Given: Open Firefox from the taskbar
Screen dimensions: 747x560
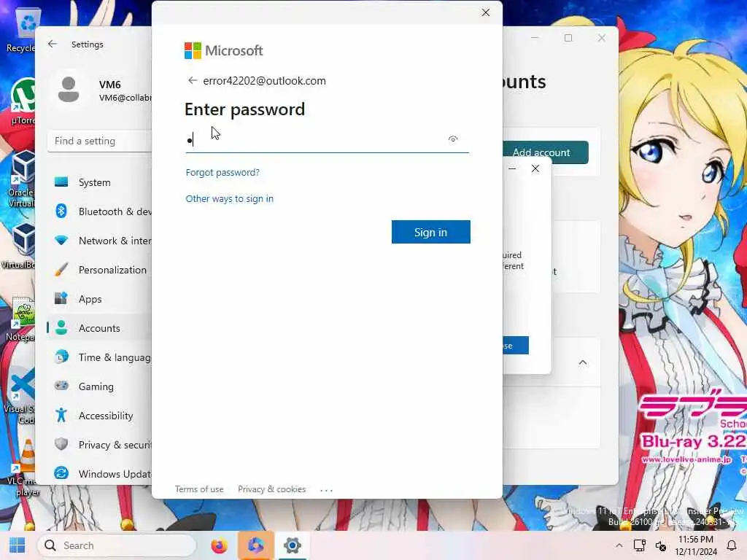Looking at the screenshot, I should [x=219, y=545].
